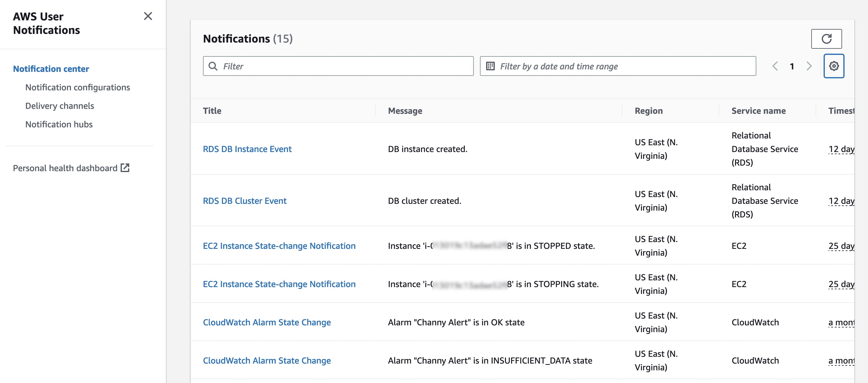
Task: Click the search magnifier icon in Filter
Action: tap(213, 66)
